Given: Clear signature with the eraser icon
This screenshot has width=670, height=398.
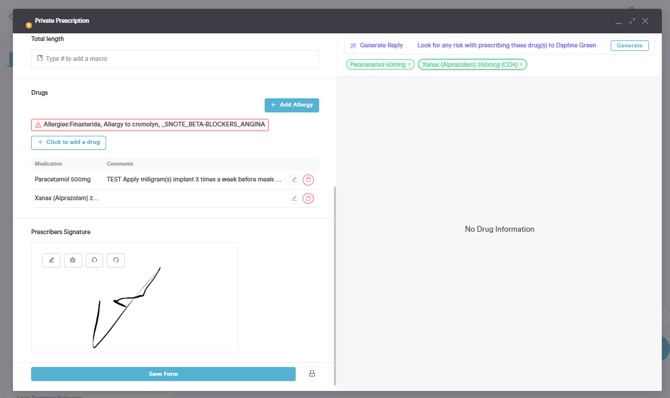Looking at the screenshot, I should (73, 260).
